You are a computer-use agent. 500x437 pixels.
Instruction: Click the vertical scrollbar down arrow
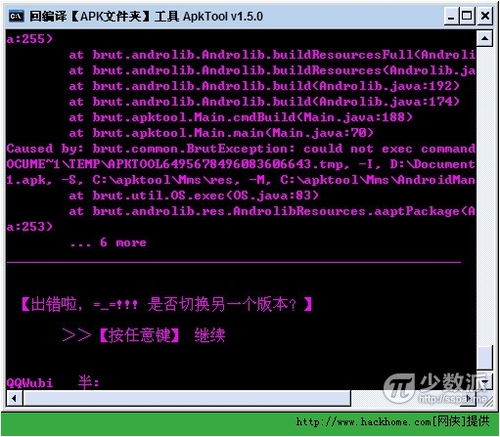(x=485, y=381)
